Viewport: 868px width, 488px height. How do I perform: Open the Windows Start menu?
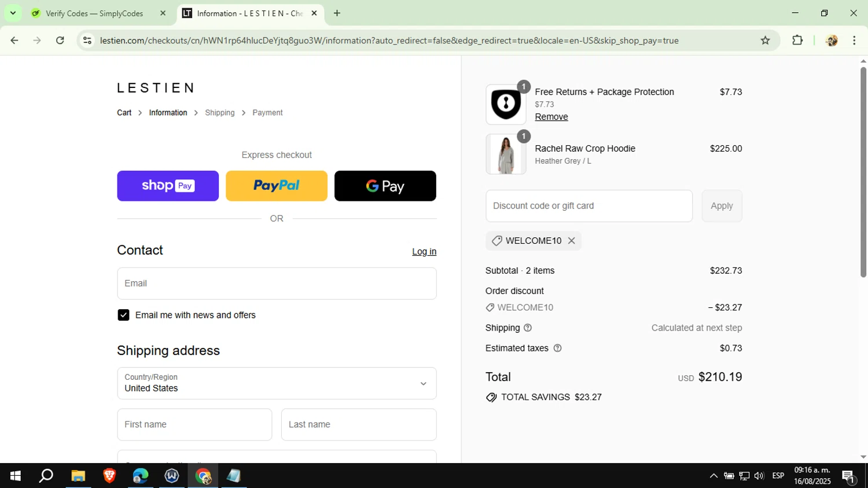16,476
